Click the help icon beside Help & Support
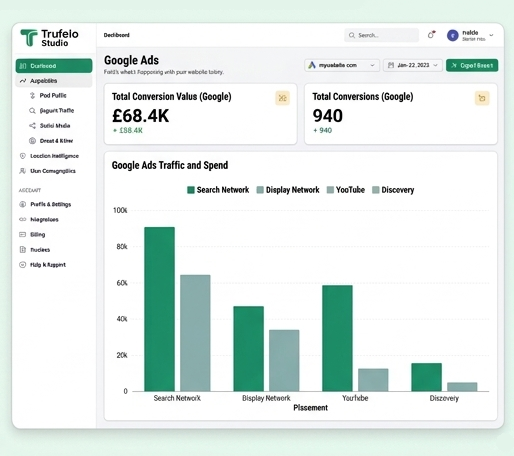Viewport: 514px width, 456px height. coord(22,265)
